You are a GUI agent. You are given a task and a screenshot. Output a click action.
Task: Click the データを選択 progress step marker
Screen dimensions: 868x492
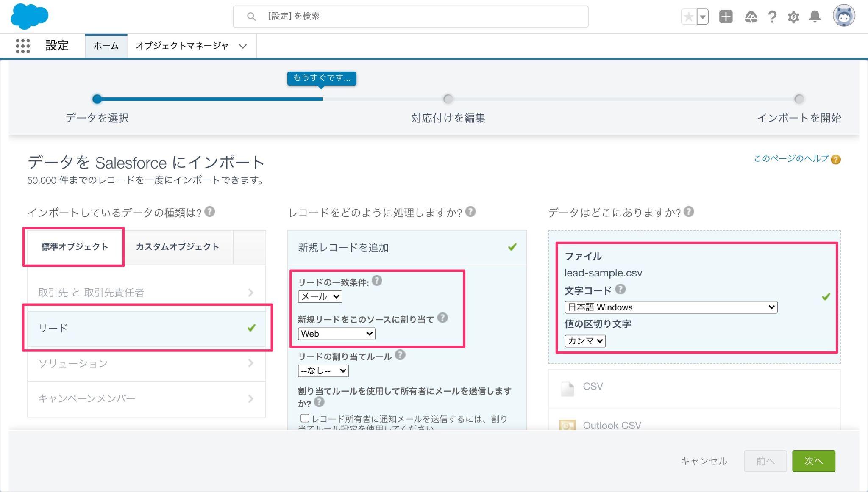97,99
